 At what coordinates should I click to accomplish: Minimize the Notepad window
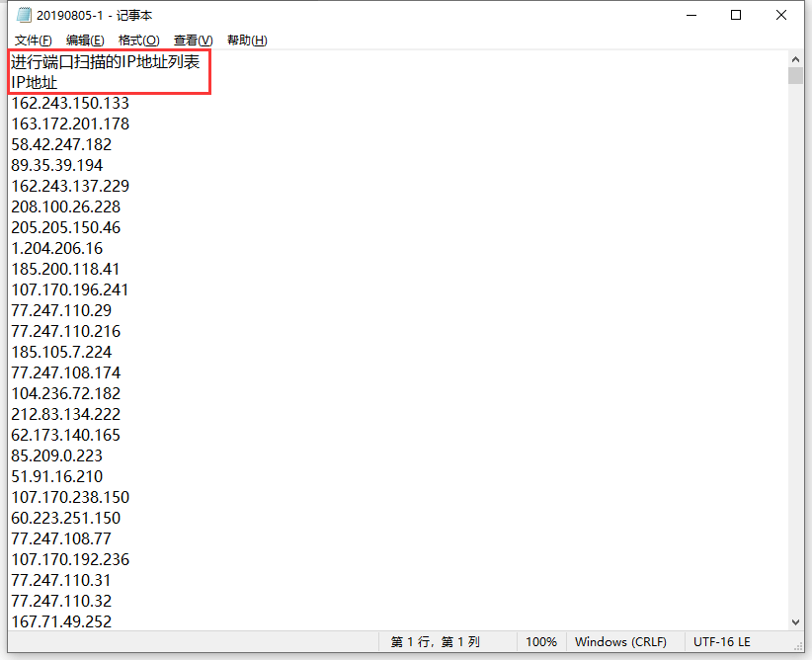point(690,16)
